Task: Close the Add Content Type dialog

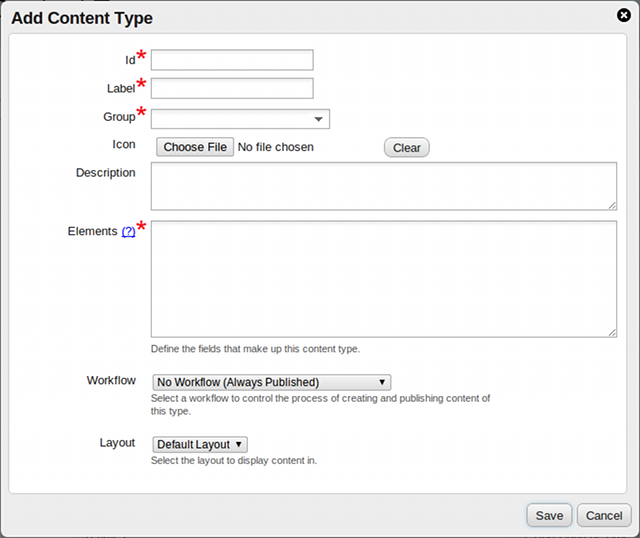Action: click(624, 15)
